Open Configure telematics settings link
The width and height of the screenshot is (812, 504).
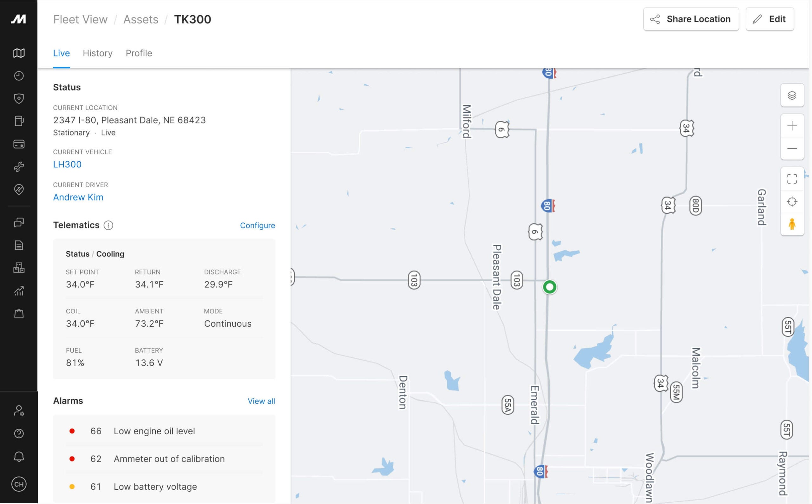tap(257, 225)
